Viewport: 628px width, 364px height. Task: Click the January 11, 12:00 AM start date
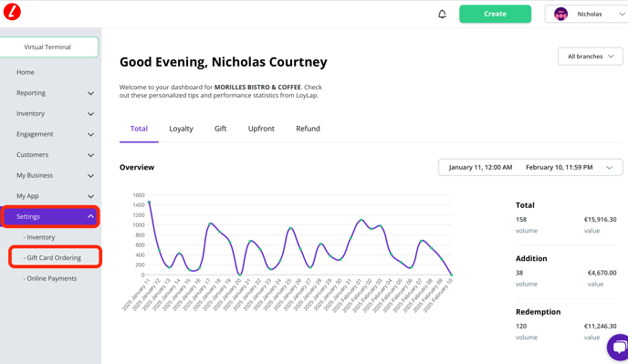coord(480,167)
